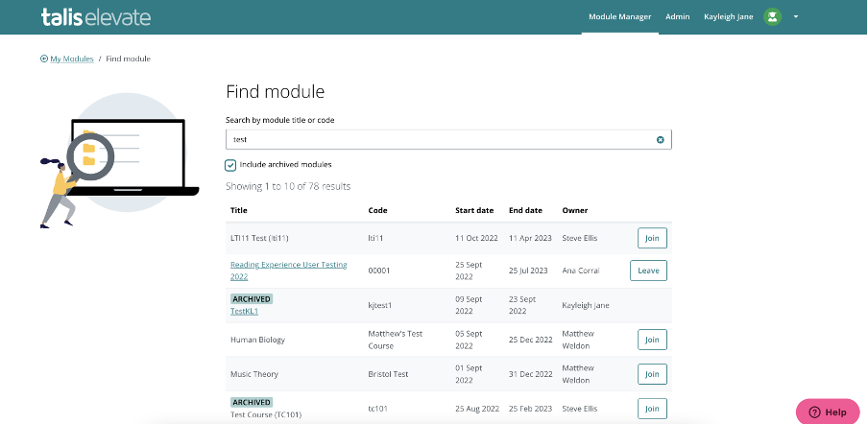Click the Code column header

tap(377, 211)
